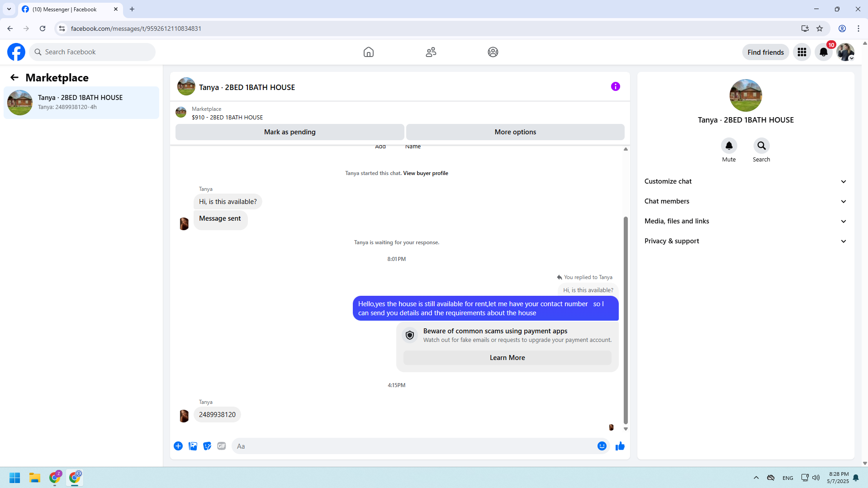Image resolution: width=868 pixels, height=488 pixels.
Task: Open the Facebook logo home link
Action: point(16,52)
